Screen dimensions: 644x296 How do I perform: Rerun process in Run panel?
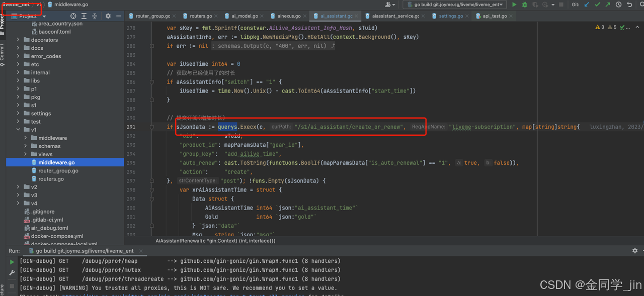point(12,262)
